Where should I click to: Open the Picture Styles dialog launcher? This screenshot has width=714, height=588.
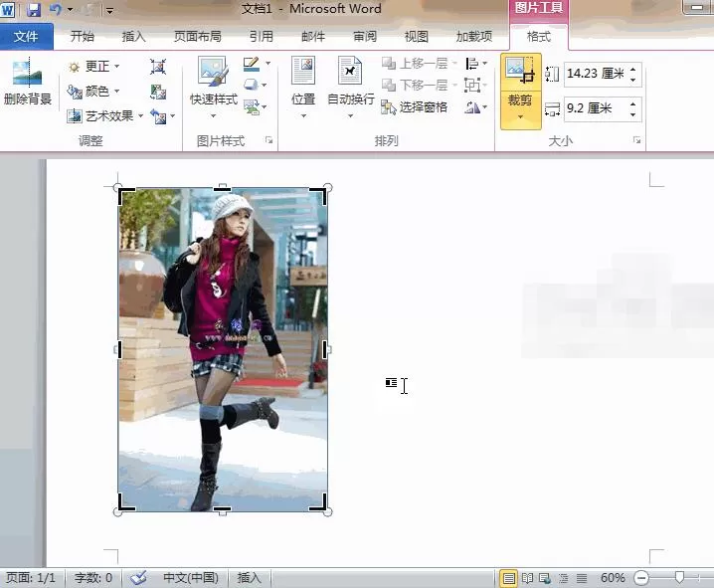point(269,140)
